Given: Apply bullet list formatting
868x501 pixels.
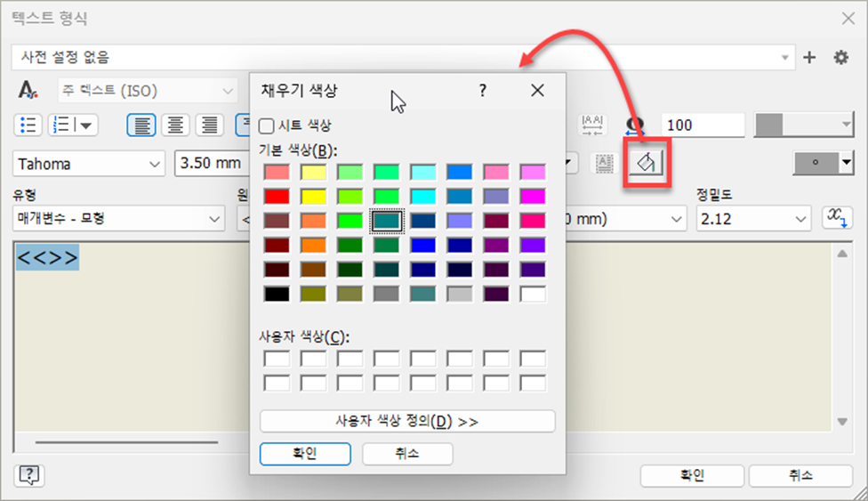Looking at the screenshot, I should 28,125.
